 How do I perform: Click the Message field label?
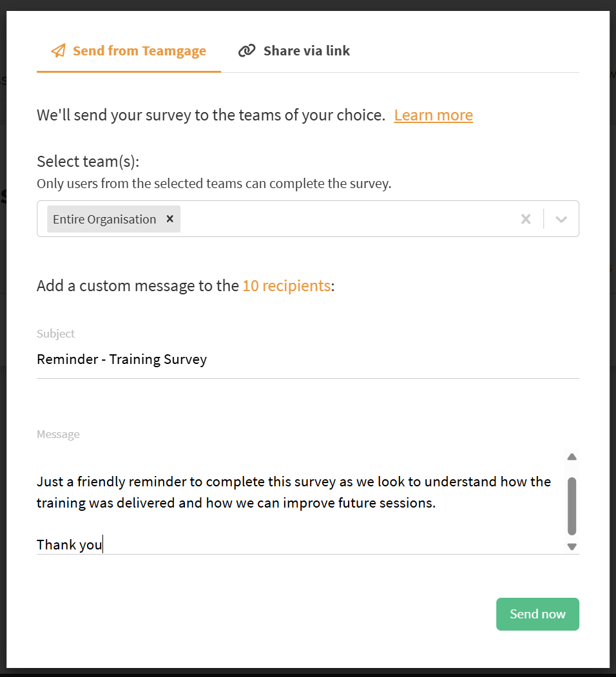point(58,434)
